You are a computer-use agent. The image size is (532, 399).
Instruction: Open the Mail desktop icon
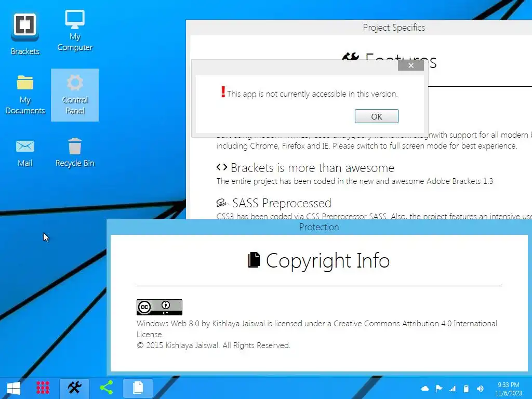[25, 153]
